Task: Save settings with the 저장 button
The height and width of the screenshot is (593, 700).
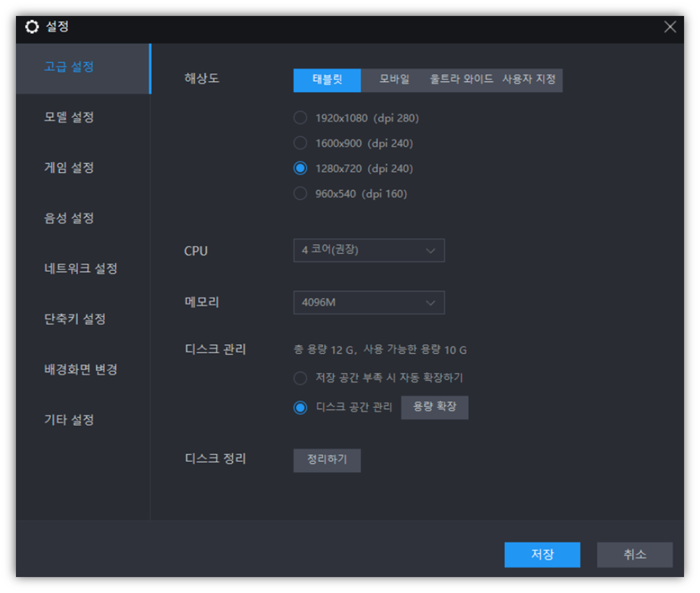Action: tap(542, 555)
